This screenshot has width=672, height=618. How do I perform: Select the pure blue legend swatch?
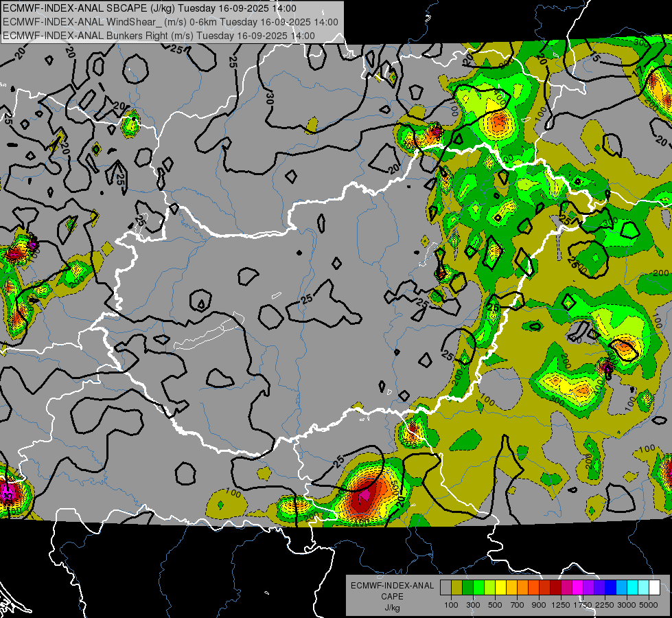[611, 587]
